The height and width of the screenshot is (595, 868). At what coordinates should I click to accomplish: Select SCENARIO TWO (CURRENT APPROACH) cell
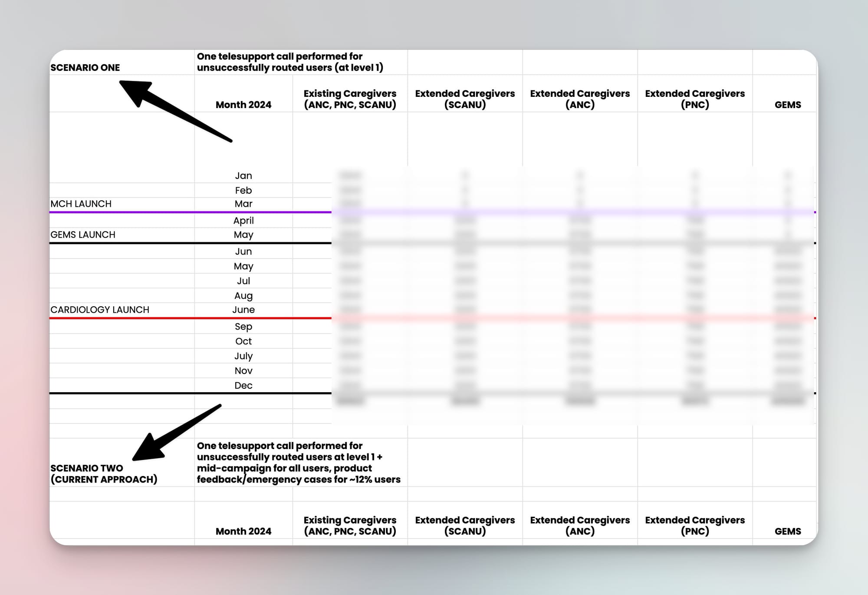coord(104,474)
